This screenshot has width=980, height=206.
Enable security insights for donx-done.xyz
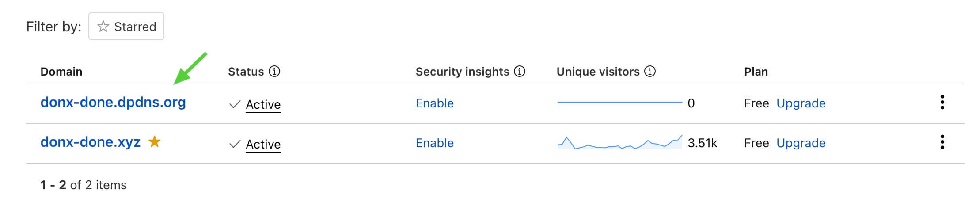point(434,143)
